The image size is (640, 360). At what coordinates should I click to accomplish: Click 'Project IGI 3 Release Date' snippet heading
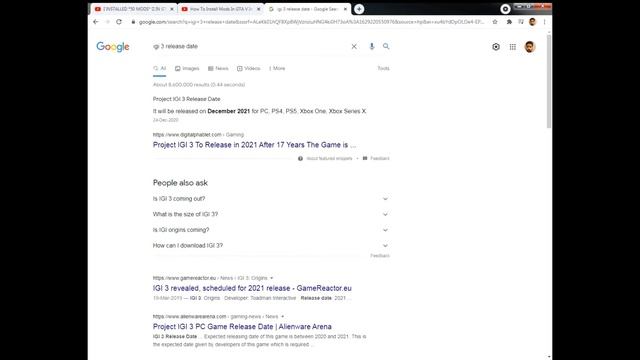click(x=187, y=99)
